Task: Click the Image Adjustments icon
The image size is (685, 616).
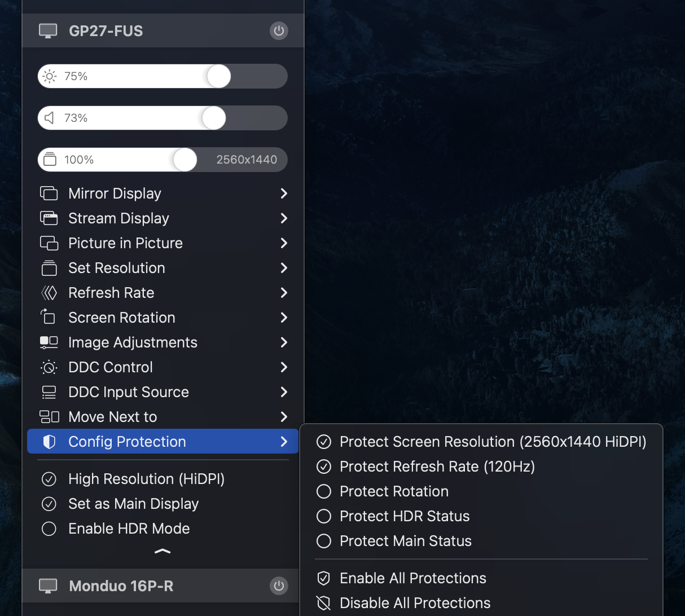Action: 49,342
